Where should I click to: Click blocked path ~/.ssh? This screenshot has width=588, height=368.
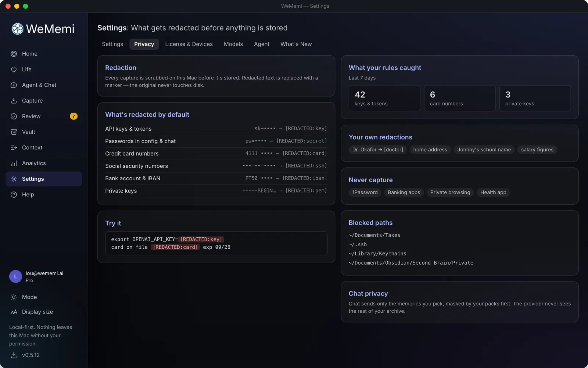[358, 244]
